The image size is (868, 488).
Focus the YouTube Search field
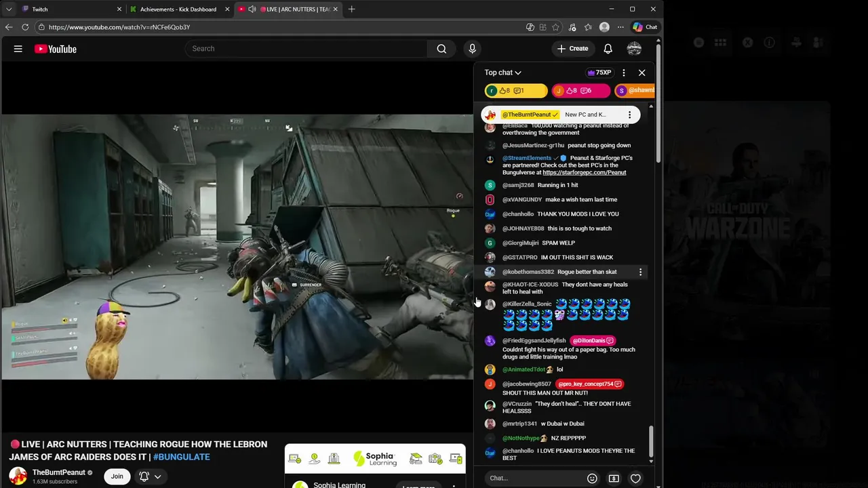306,49
